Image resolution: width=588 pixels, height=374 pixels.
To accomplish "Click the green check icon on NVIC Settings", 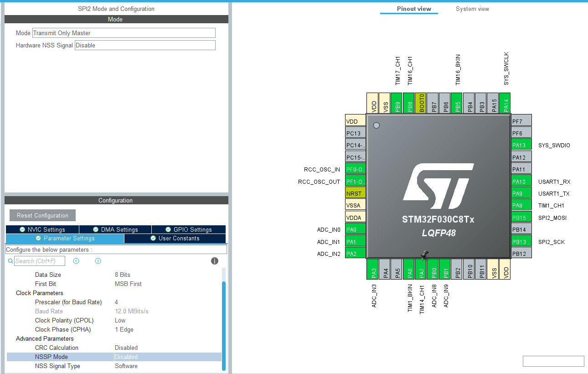I will [x=23, y=229].
